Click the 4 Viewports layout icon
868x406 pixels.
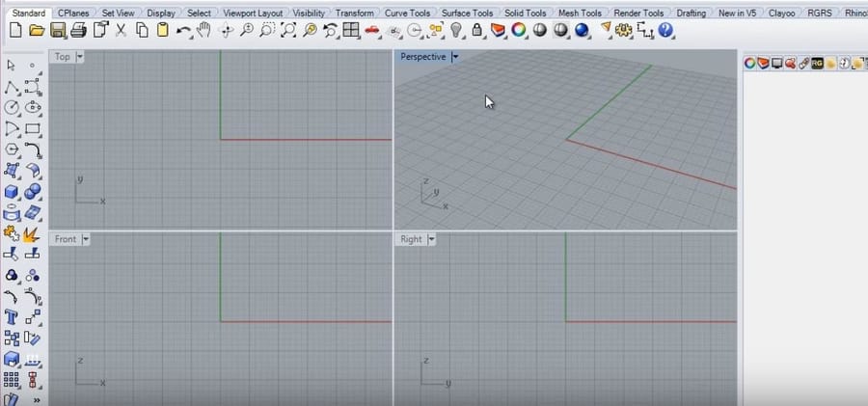pos(351,30)
